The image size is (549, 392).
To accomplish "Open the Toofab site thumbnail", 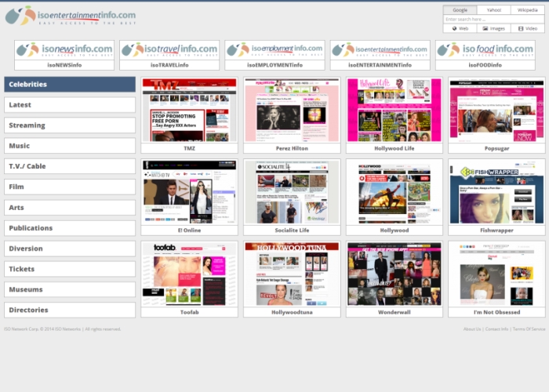I will pos(190,274).
